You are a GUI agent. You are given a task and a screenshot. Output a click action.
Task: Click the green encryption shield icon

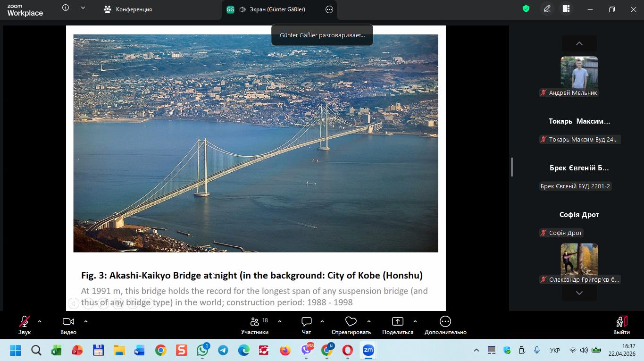pyautogui.click(x=526, y=9)
